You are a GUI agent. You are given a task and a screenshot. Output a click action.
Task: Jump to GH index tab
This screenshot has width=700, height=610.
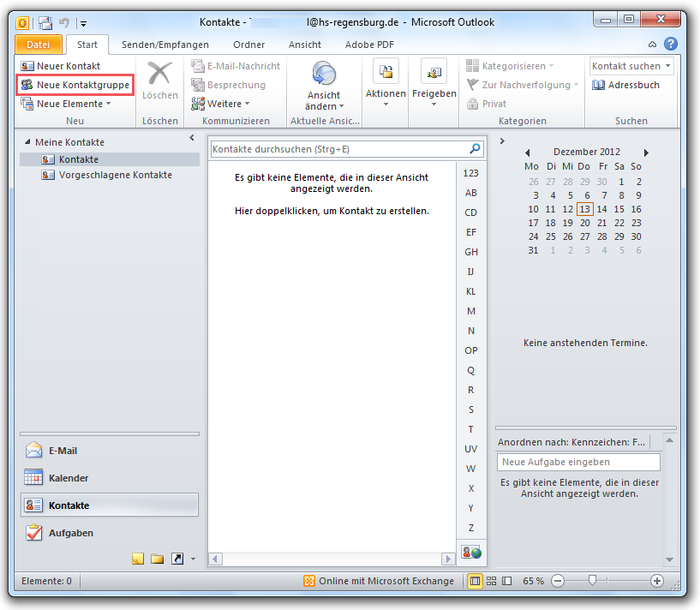pyautogui.click(x=471, y=252)
